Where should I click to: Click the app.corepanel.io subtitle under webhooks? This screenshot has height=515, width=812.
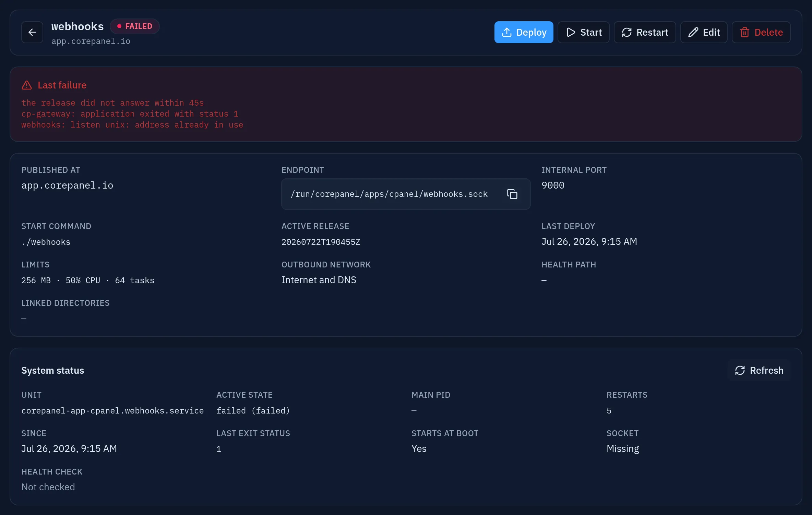(91, 41)
